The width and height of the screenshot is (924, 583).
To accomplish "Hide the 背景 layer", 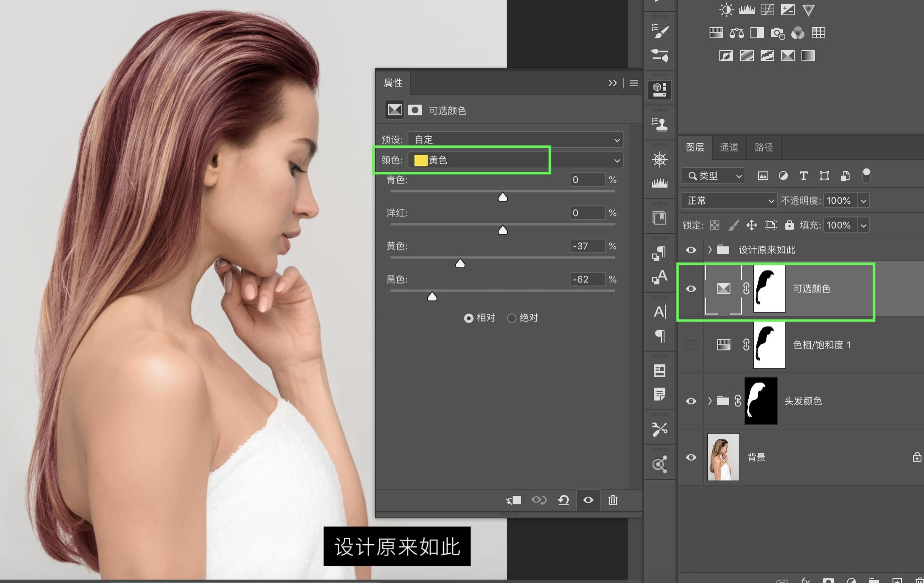I will click(x=691, y=457).
